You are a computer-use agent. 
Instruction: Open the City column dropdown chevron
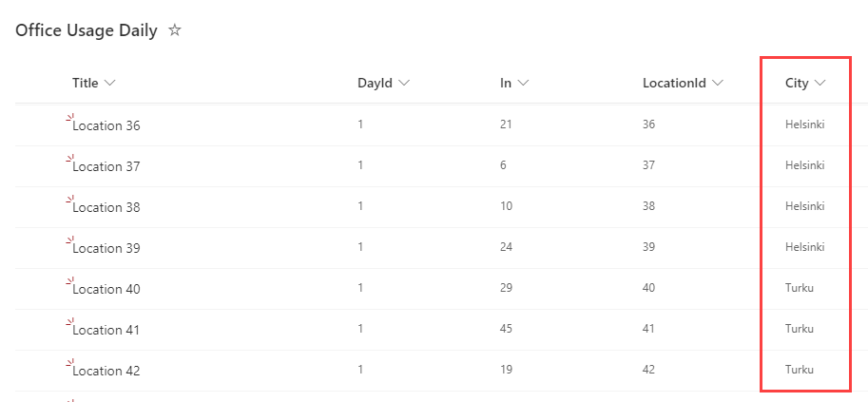point(820,84)
